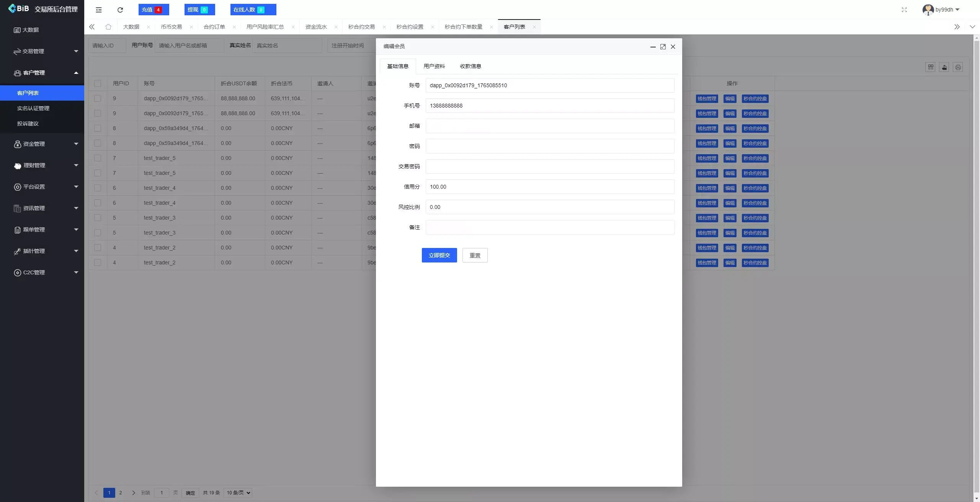Image resolution: width=980 pixels, height=502 pixels.
Task: Click the export data icon above the operation column
Action: click(x=944, y=67)
